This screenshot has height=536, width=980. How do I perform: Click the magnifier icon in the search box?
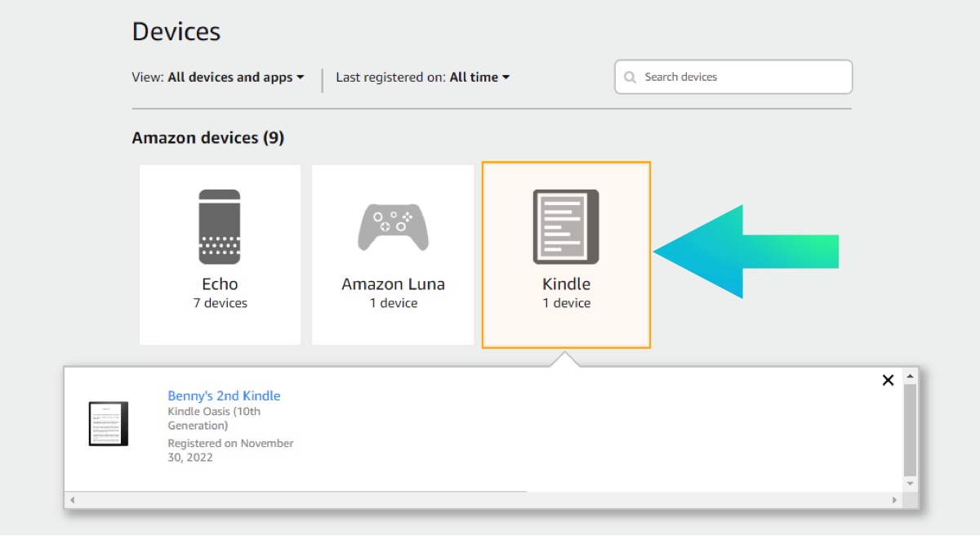(630, 78)
